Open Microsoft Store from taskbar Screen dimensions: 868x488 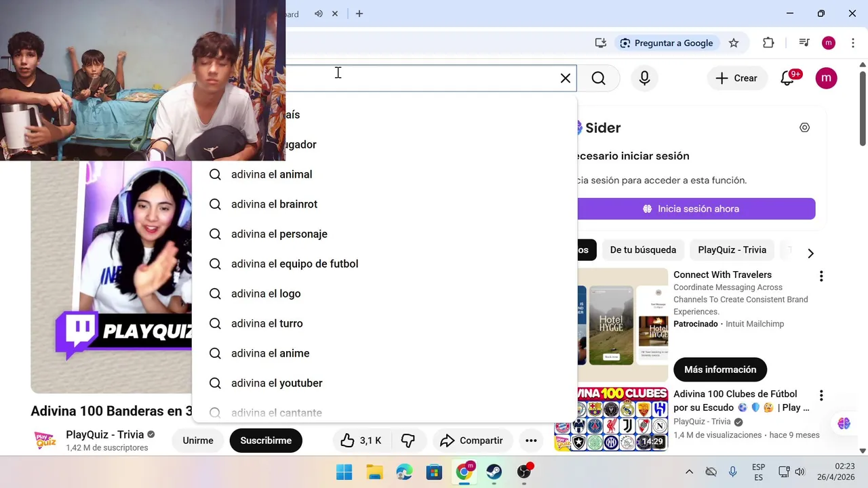(434, 472)
